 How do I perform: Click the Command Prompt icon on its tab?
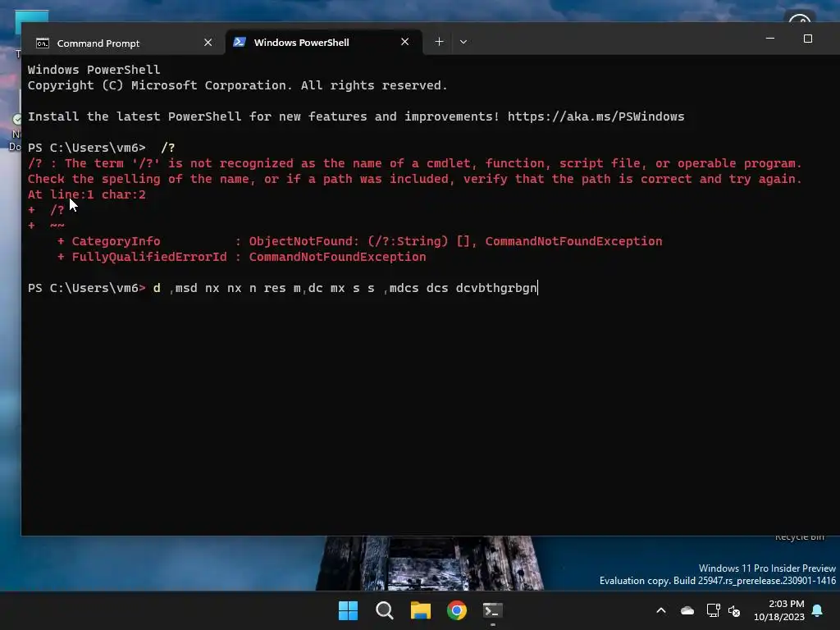[43, 43]
